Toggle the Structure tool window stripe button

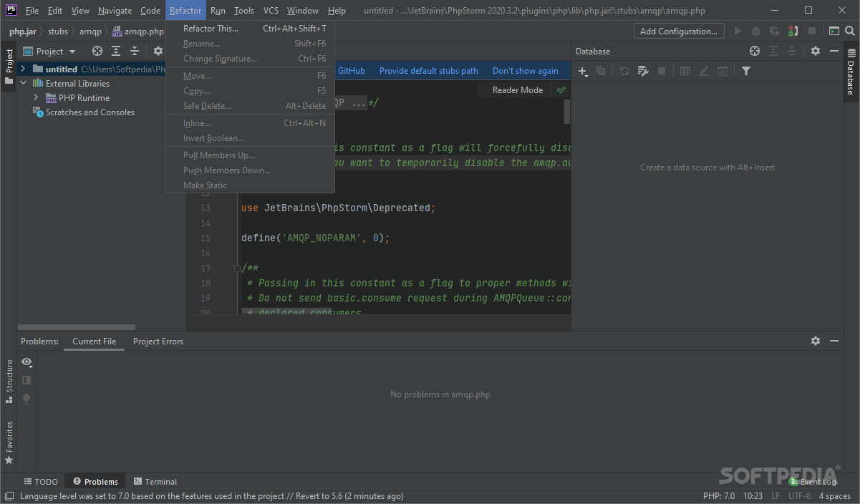click(9, 382)
